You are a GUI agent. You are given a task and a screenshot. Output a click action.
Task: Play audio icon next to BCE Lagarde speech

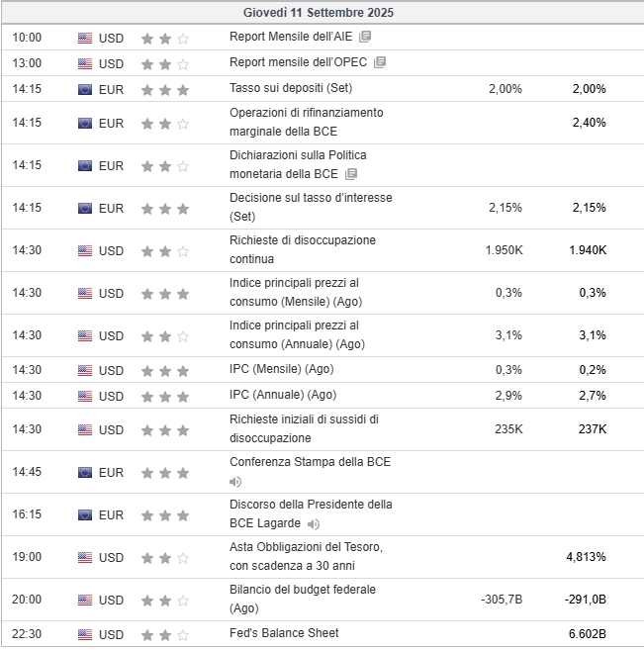(x=314, y=524)
